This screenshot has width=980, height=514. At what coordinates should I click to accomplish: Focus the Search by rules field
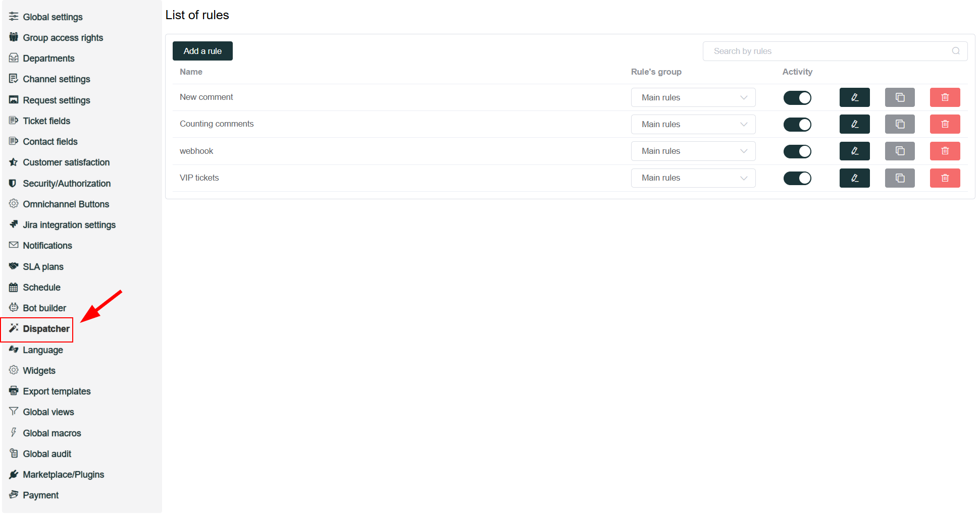tap(835, 51)
